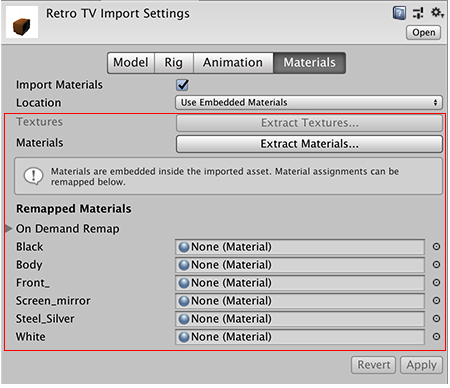Click the Retro TV asset thumbnail
450x388 pixels.
22,22
